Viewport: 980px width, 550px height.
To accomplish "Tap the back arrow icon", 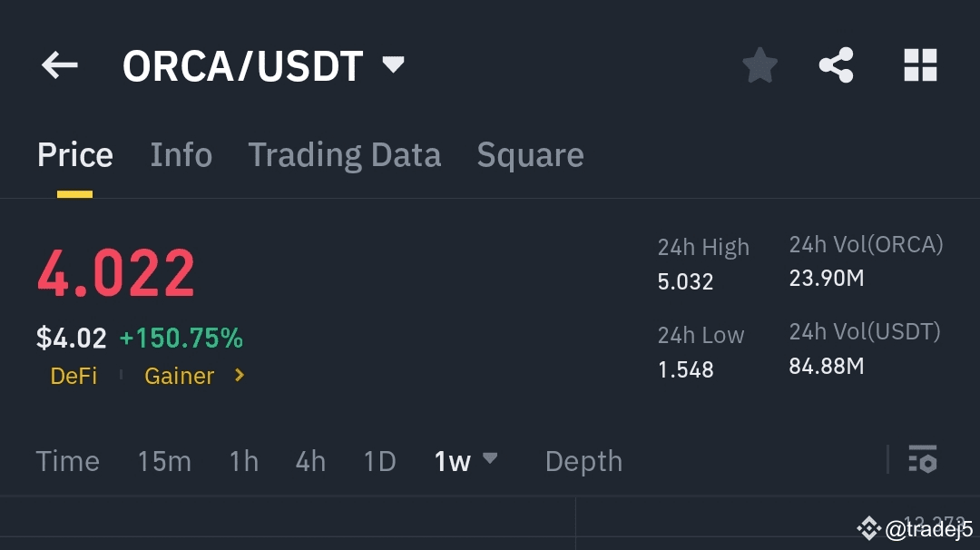I will 60,65.
